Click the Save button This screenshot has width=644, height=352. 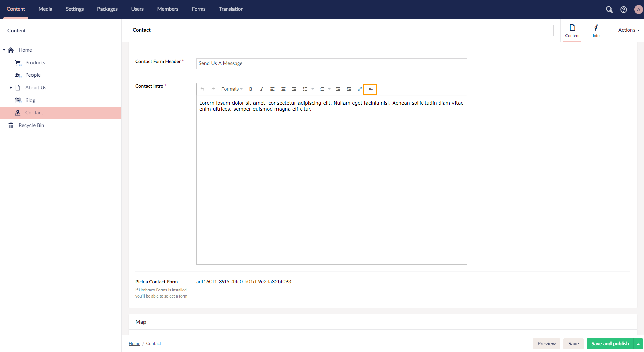574,344
